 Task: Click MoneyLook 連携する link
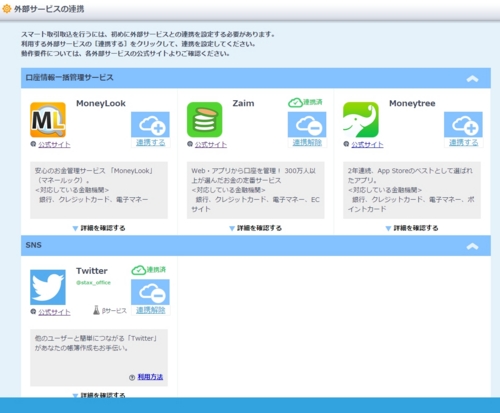click(x=151, y=143)
